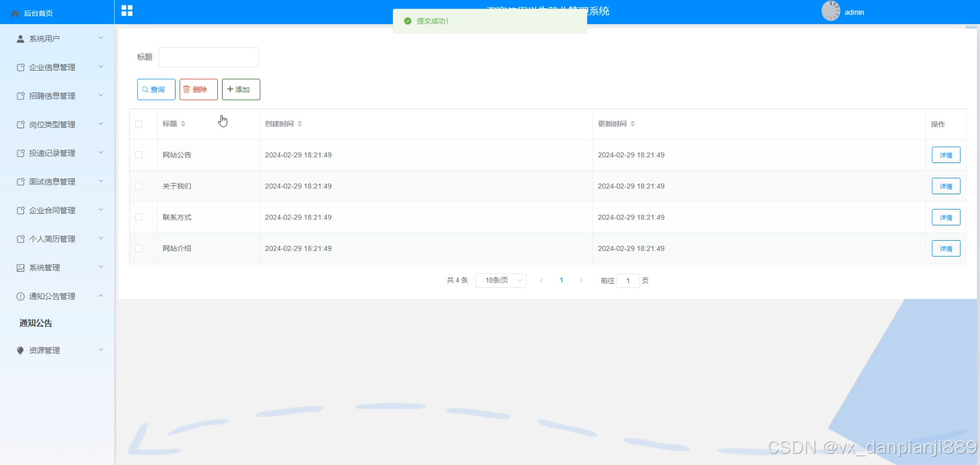Click the icon next to 岗位类型管理
The height and width of the screenshot is (465, 980).
coord(21,125)
